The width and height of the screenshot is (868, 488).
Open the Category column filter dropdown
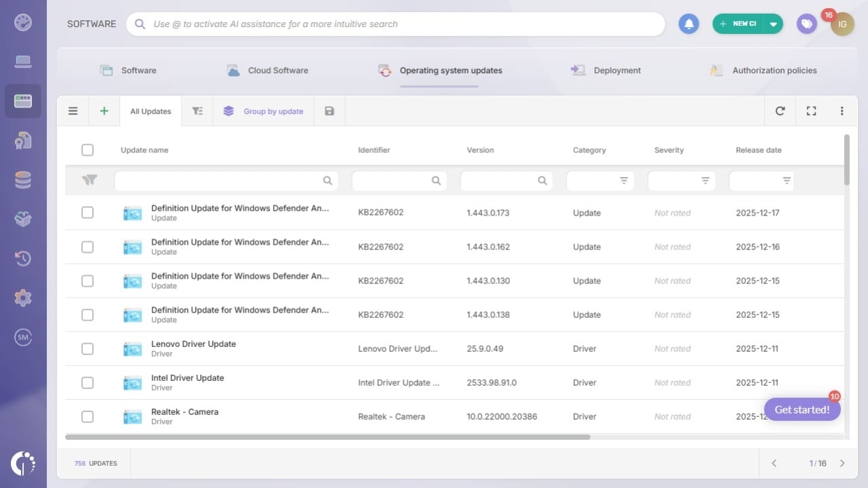624,180
